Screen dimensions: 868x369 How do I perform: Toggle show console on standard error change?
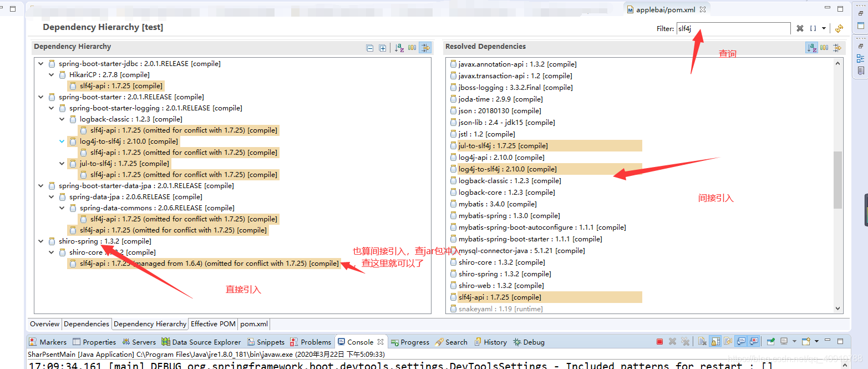(x=753, y=341)
